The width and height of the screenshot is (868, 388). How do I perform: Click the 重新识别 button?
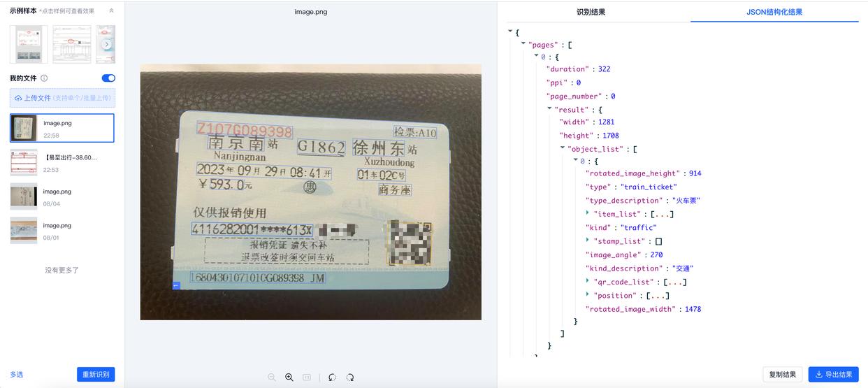coord(96,375)
